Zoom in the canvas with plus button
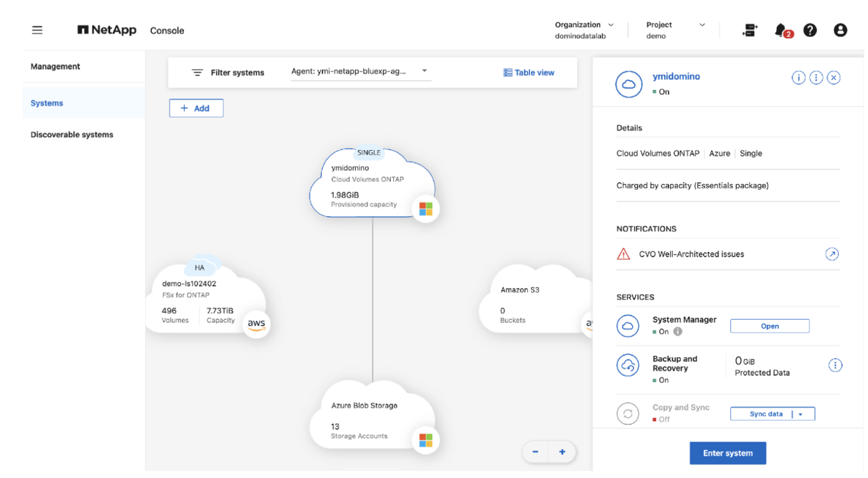 [562, 452]
